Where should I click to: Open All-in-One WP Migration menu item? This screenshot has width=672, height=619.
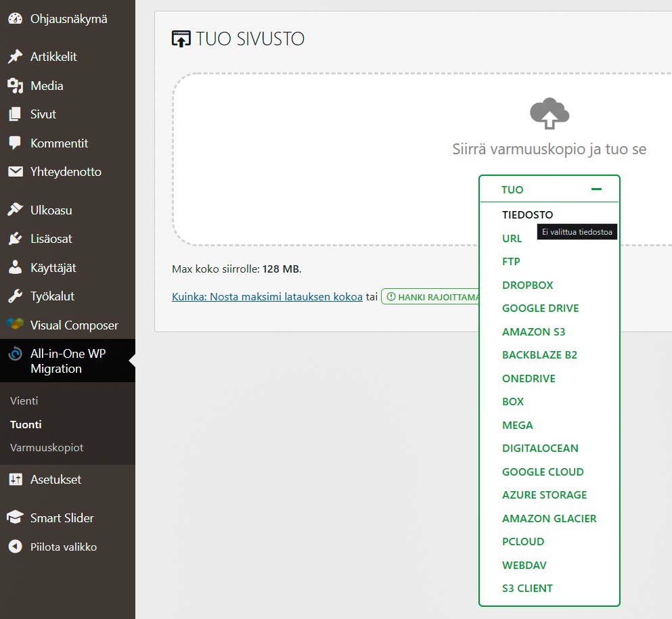coord(68,361)
